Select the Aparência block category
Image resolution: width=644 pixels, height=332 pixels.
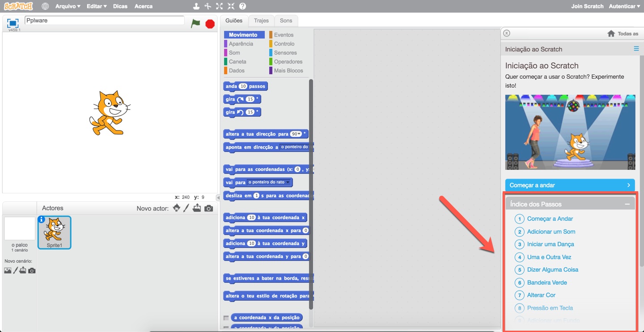click(x=242, y=43)
